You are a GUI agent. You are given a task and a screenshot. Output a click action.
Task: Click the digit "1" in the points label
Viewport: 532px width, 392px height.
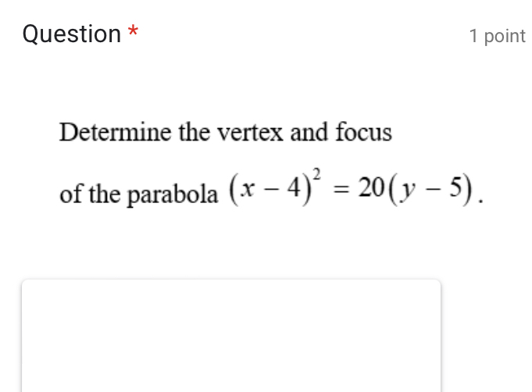point(473,36)
